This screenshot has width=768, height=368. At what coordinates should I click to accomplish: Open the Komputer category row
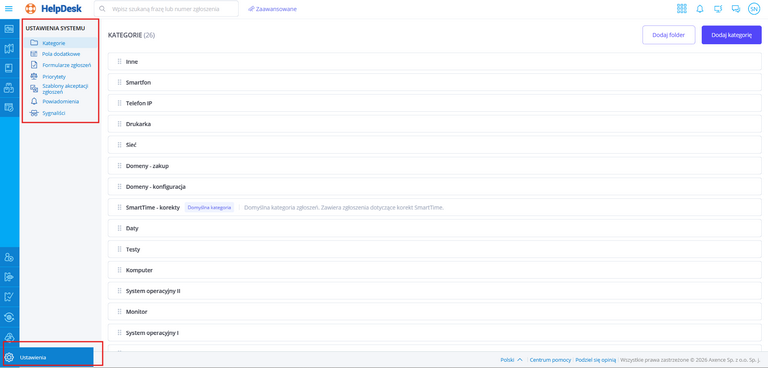pos(434,270)
